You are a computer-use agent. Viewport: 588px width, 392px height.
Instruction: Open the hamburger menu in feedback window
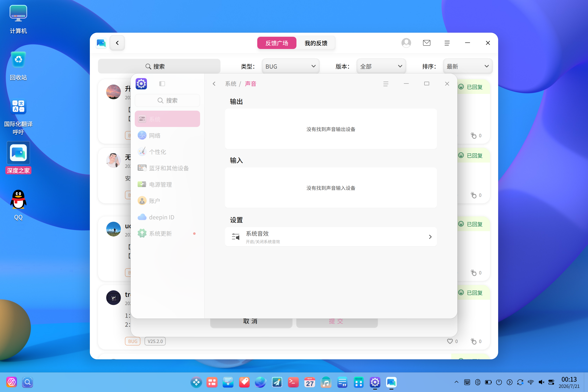pyautogui.click(x=447, y=43)
